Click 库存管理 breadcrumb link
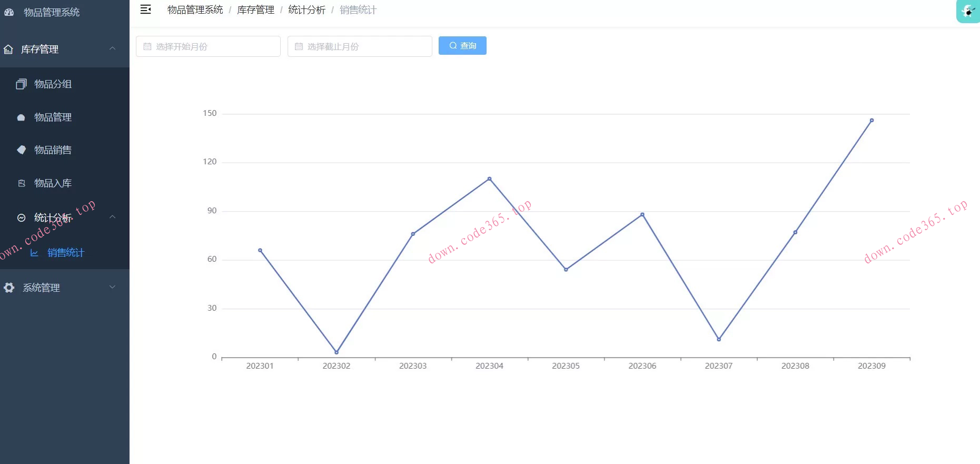 pyautogui.click(x=255, y=10)
